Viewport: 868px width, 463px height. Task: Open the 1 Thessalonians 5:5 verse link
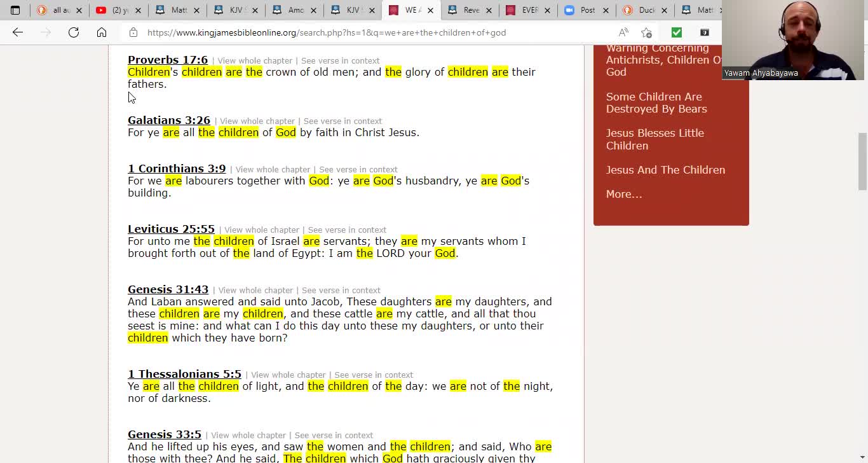pyautogui.click(x=184, y=374)
